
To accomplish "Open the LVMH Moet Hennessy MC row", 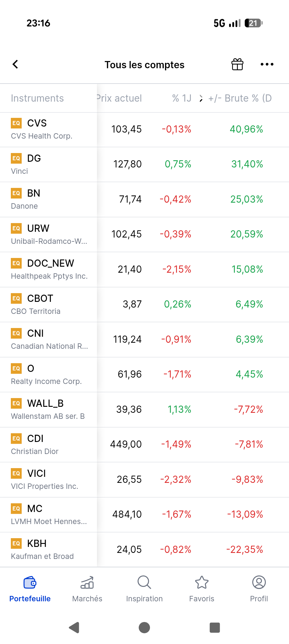I will point(144,515).
